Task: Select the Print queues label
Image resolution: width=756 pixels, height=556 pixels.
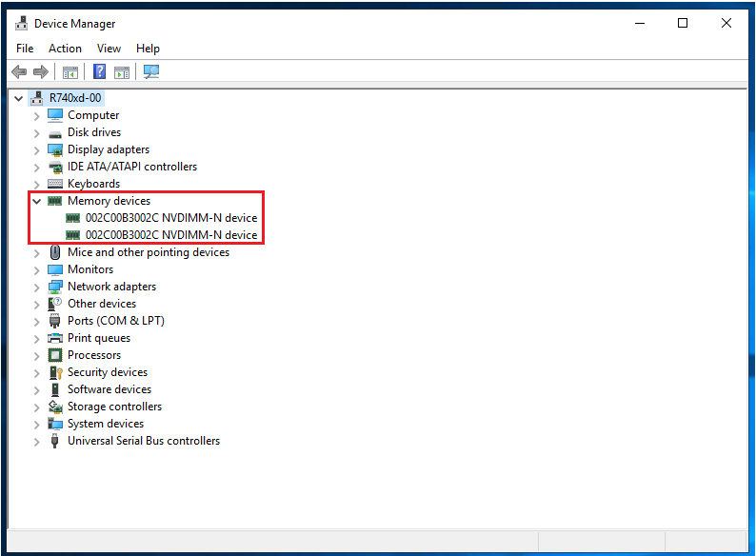Action: 99,338
